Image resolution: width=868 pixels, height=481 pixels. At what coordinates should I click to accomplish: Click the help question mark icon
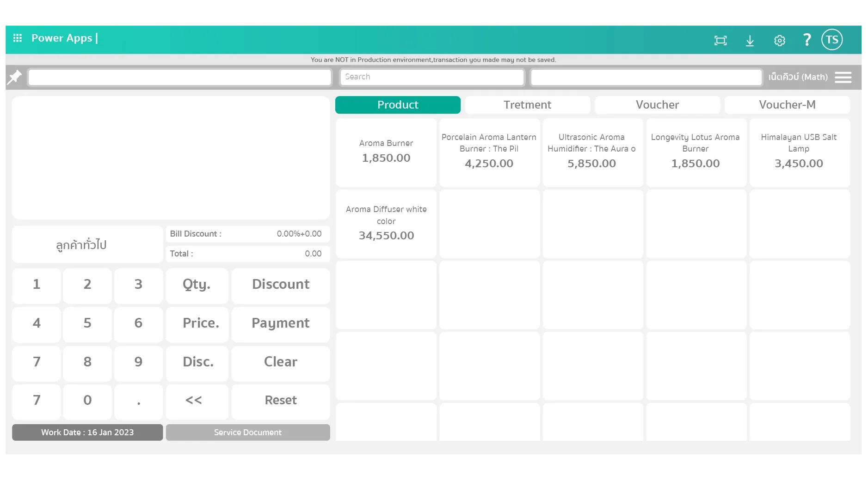[x=806, y=40]
